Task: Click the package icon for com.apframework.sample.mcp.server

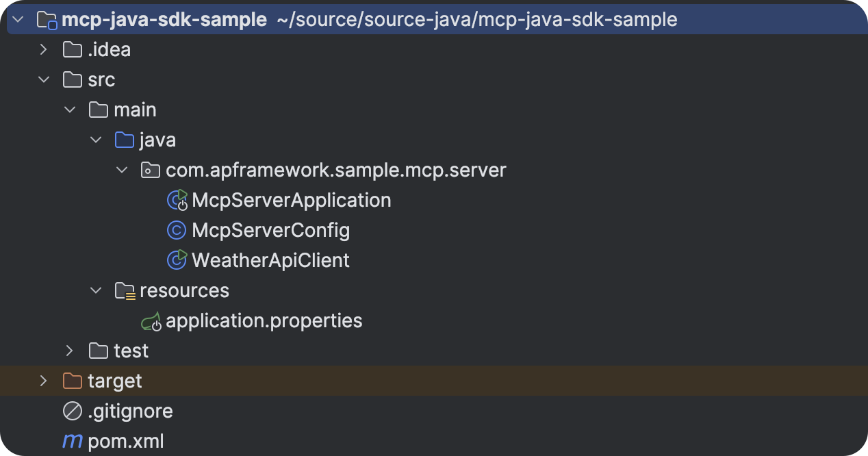Action: 151,170
